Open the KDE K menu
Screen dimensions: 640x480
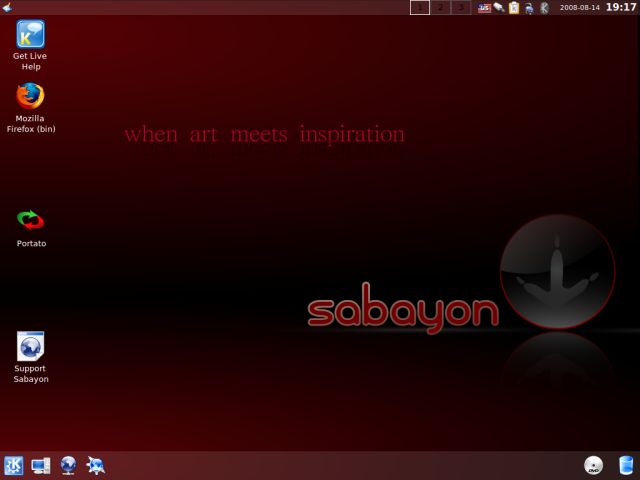point(13,466)
